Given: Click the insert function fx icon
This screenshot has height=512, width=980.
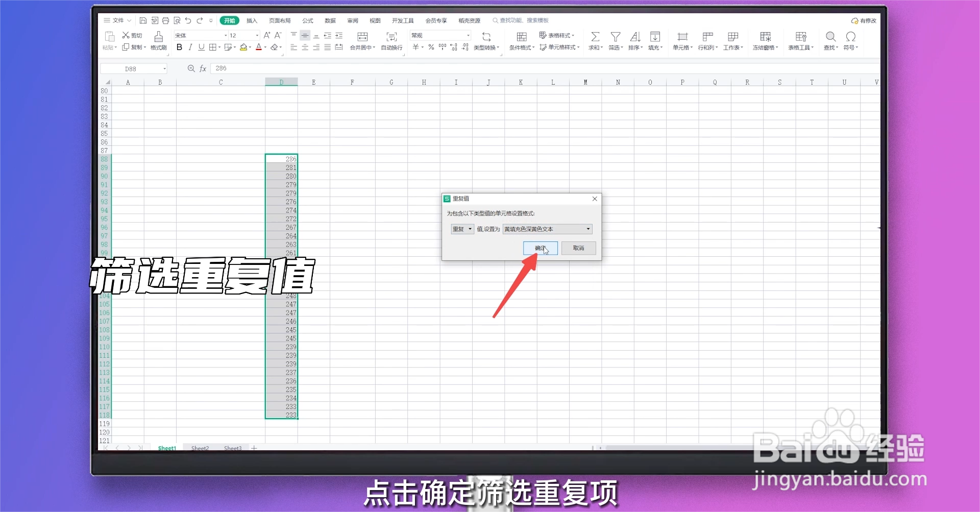Looking at the screenshot, I should click(203, 68).
